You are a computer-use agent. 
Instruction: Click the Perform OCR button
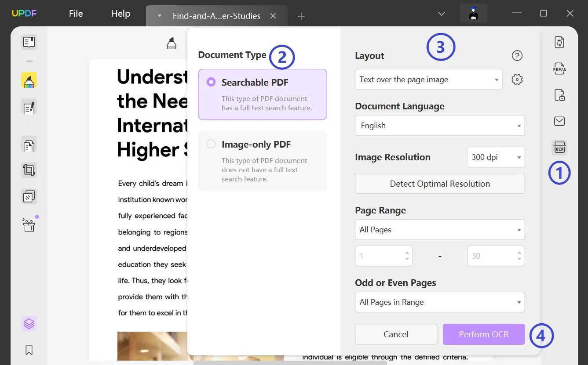point(483,334)
